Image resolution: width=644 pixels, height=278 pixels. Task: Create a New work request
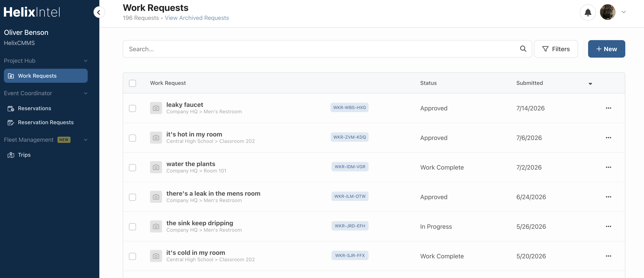point(606,49)
